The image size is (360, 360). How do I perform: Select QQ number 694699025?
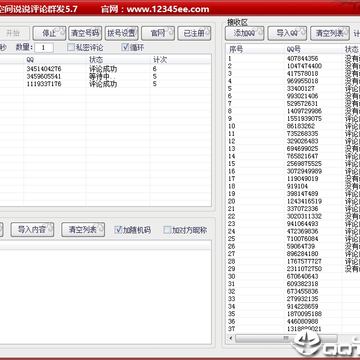(302, 149)
